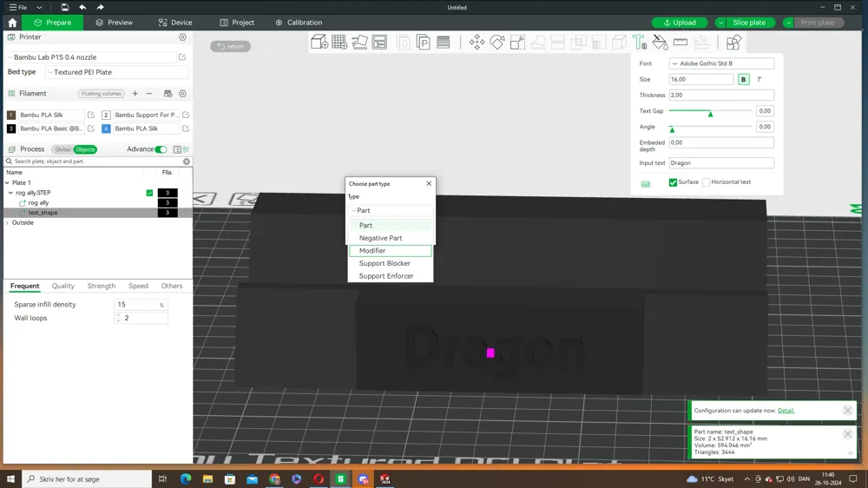Select the Move tool

[477, 42]
